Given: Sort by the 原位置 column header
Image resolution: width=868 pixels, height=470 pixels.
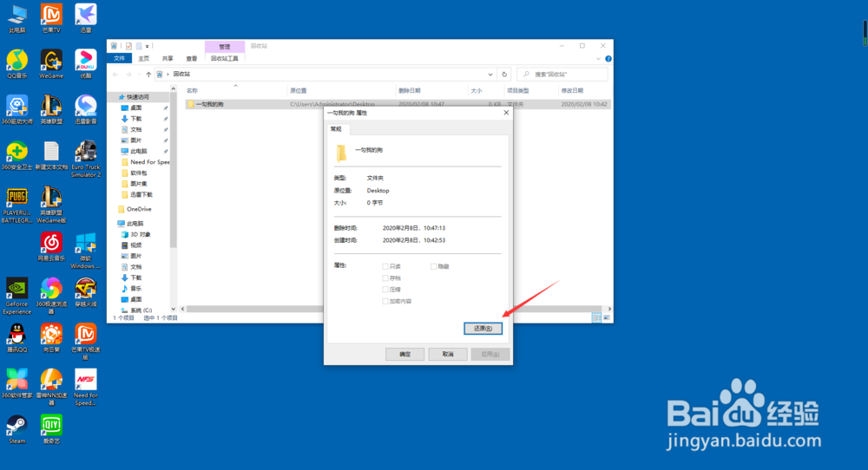Looking at the screenshot, I should point(299,91).
